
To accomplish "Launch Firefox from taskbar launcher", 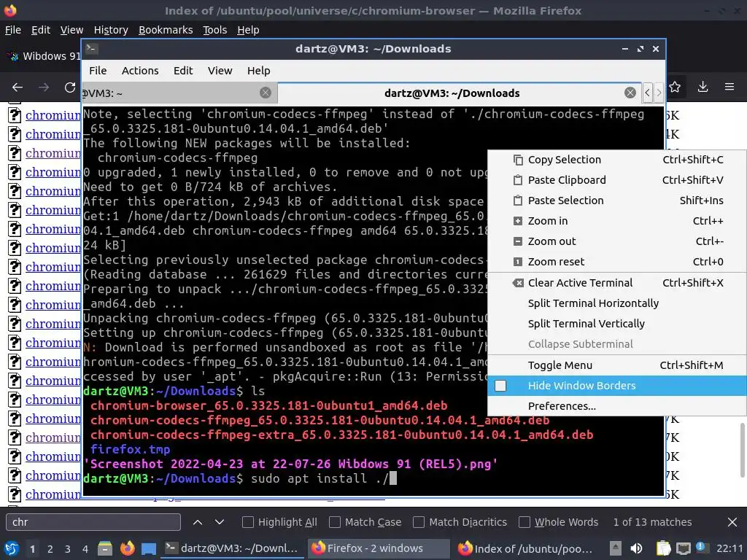I will 127,548.
